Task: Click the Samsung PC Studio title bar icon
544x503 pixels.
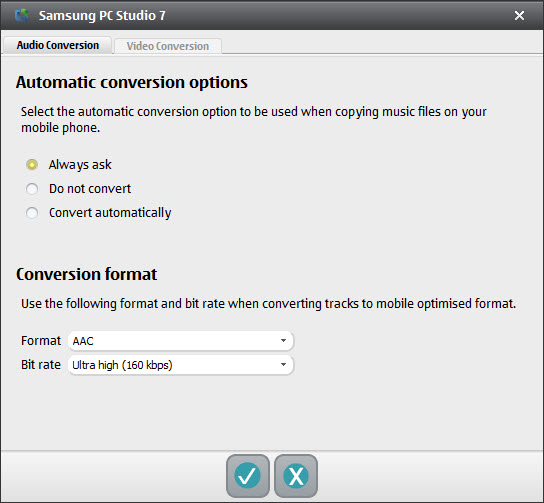Action: [22, 16]
